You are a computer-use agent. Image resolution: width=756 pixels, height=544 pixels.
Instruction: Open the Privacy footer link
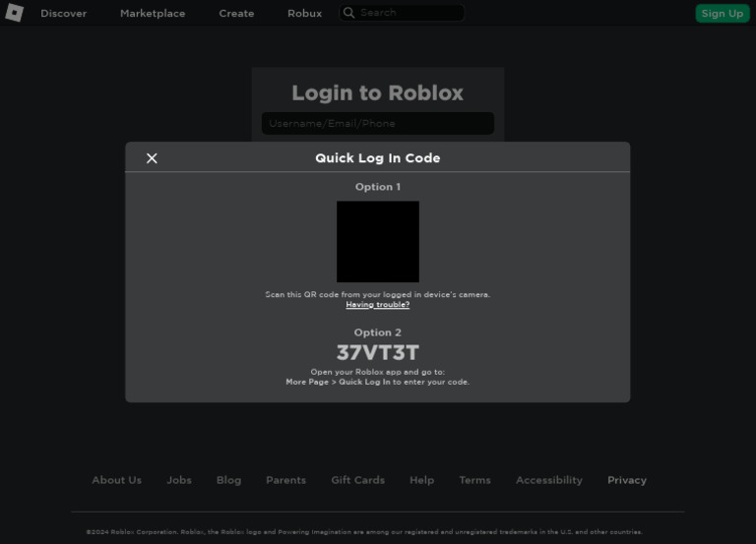tap(627, 480)
